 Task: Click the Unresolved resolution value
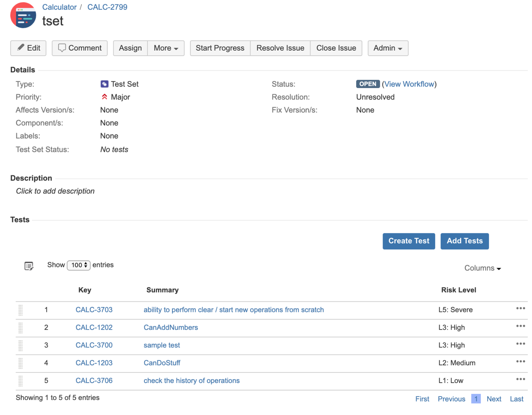click(x=375, y=97)
